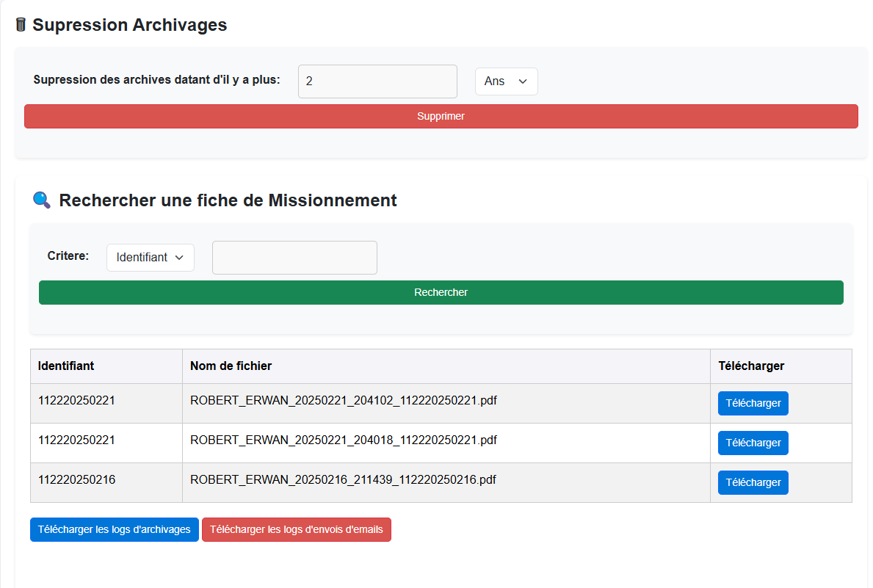Download the email sending logs
Image resolution: width=873 pixels, height=588 pixels.
(297, 529)
